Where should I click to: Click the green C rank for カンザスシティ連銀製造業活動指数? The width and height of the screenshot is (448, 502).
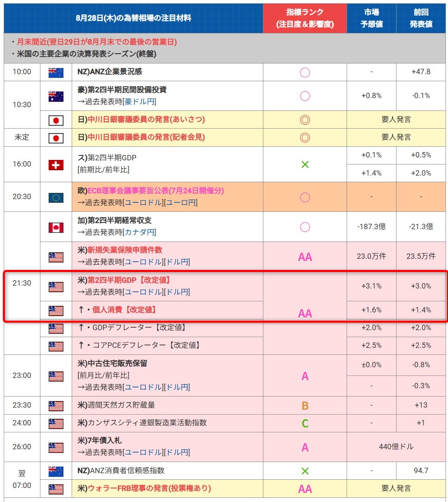pyautogui.click(x=305, y=424)
